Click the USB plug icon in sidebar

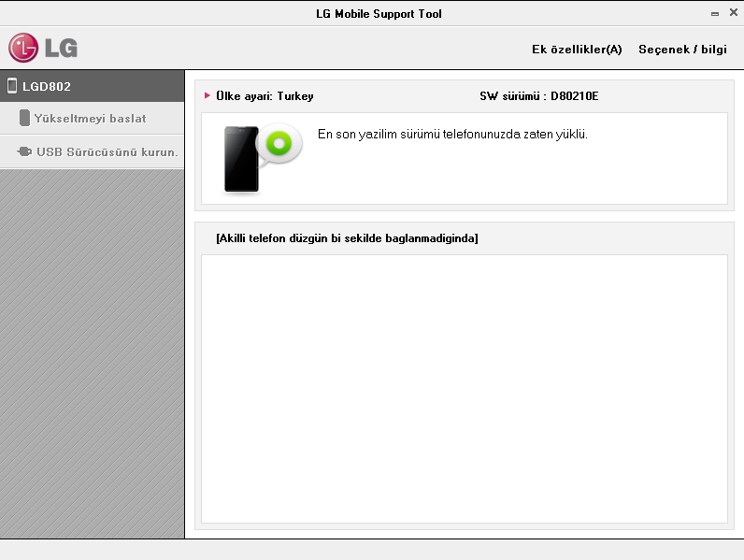point(24,151)
